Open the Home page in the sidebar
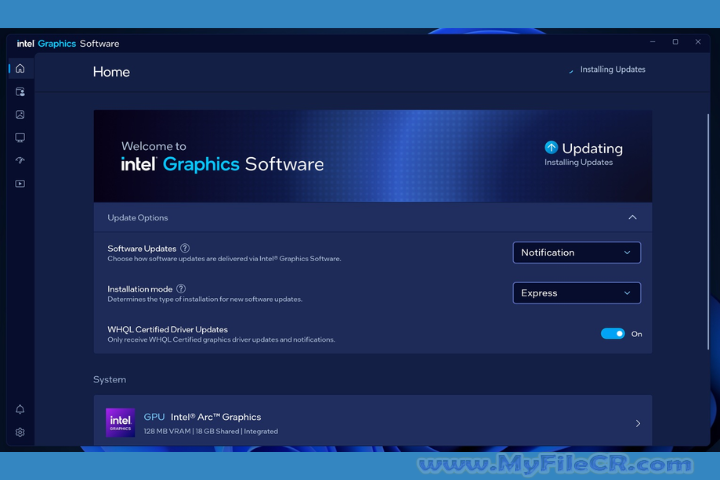Image resolution: width=720 pixels, height=480 pixels. pos(20,68)
